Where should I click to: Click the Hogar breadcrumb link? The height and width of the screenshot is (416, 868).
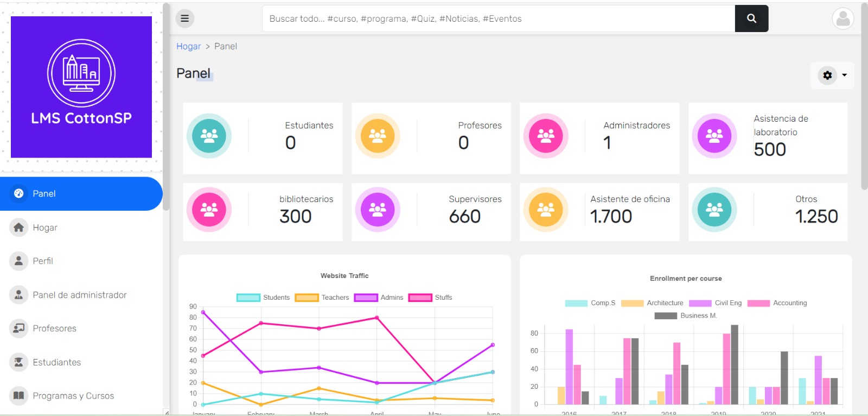188,46
